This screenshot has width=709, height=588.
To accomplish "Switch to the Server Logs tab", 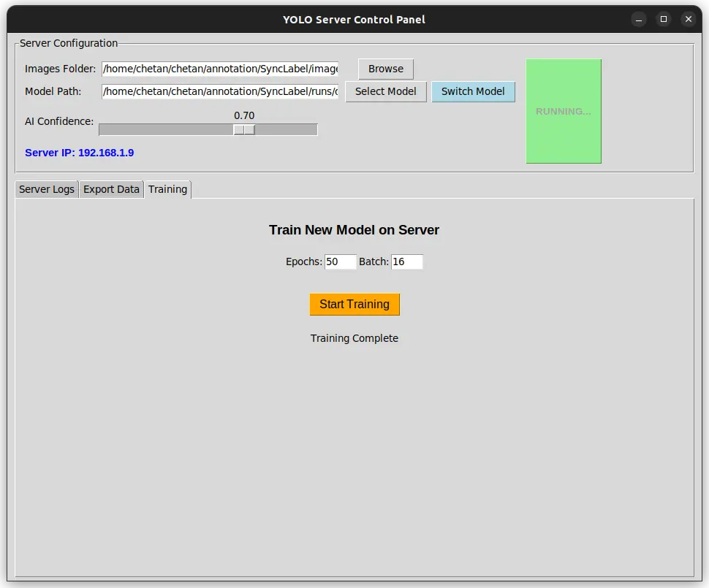I will coord(46,189).
